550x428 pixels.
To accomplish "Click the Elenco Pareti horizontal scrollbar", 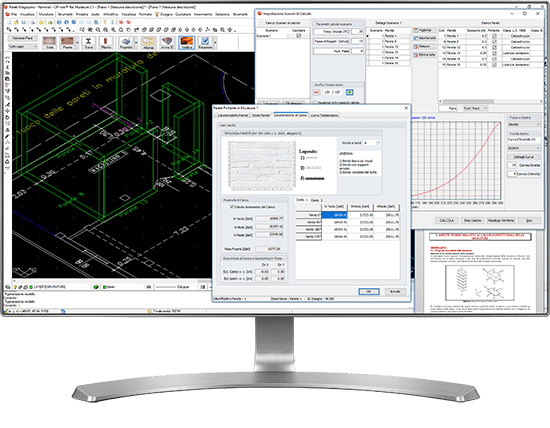I will 490,101.
